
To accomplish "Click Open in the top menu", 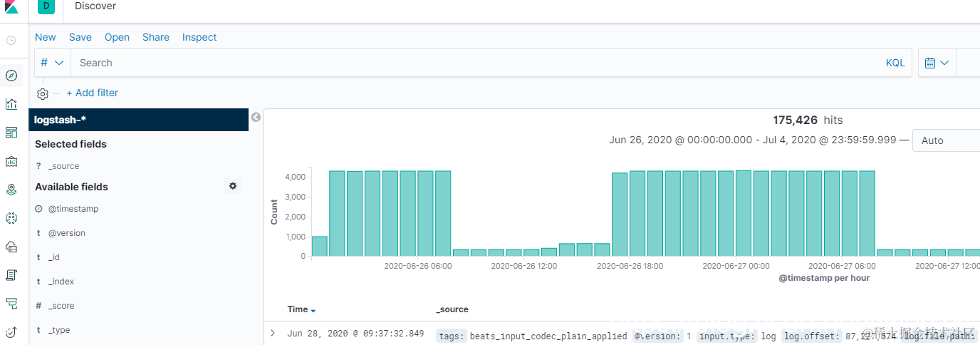I will tap(118, 37).
